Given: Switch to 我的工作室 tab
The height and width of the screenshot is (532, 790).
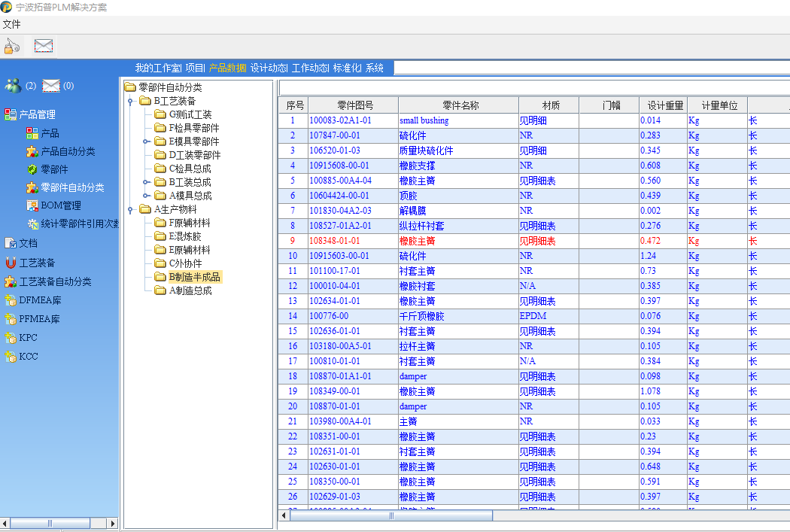Looking at the screenshot, I should (157, 68).
